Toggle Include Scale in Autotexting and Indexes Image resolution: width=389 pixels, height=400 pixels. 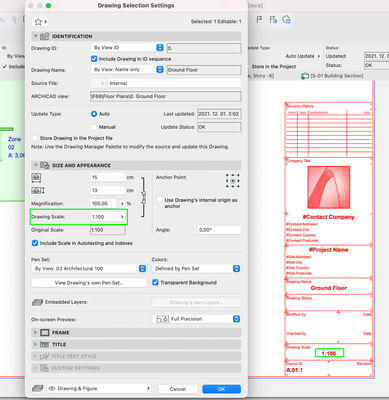point(35,243)
